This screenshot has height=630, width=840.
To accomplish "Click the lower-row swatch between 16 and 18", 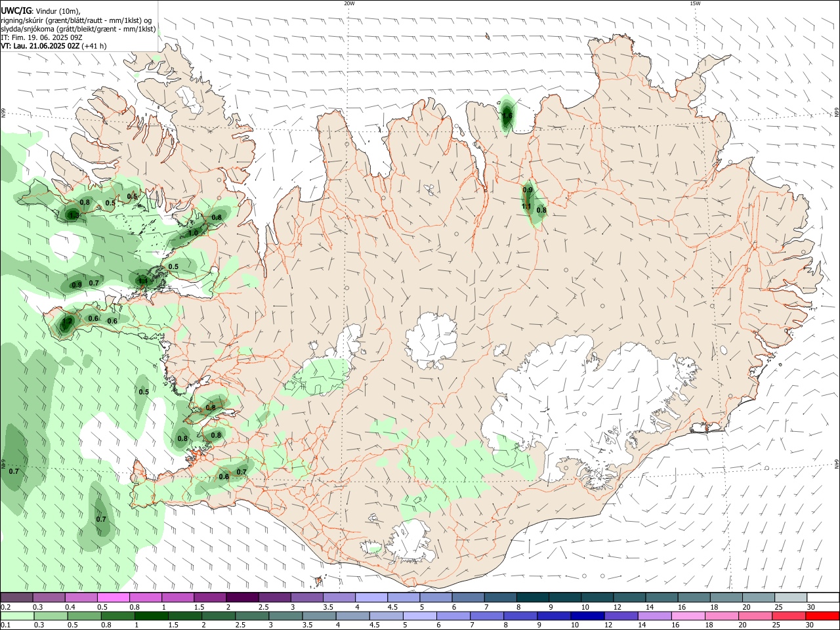I will pyautogui.click(x=688, y=616).
